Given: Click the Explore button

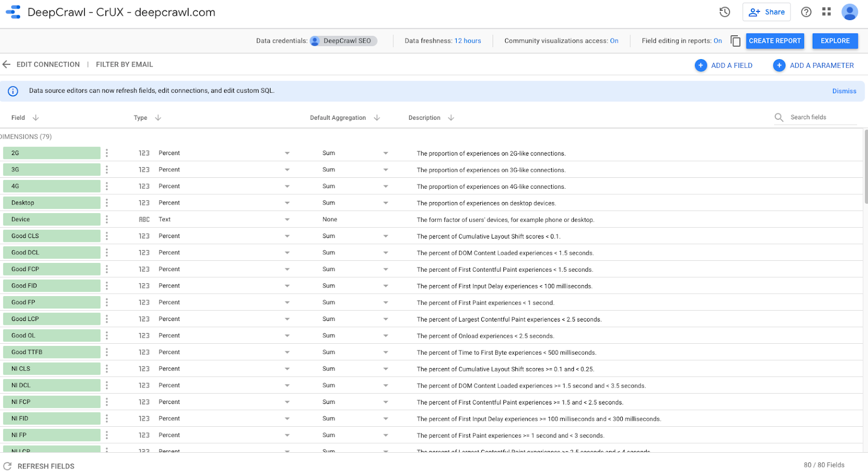Looking at the screenshot, I should point(835,41).
